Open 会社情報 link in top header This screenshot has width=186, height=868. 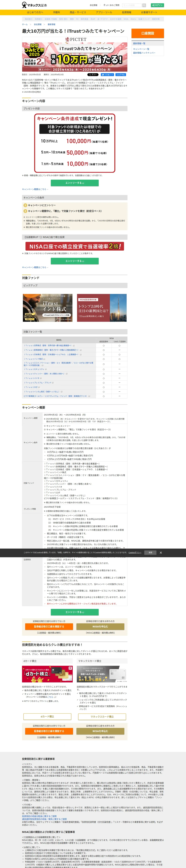tap(93, 5)
